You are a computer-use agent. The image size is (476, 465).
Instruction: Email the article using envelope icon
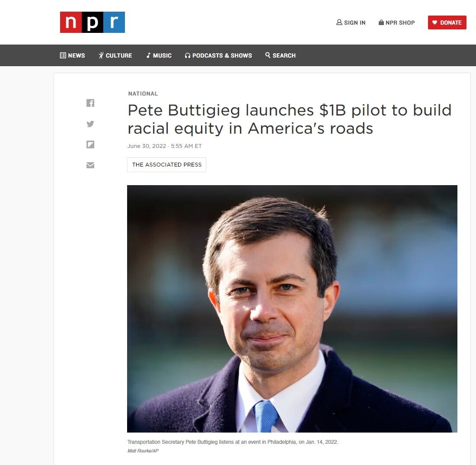coord(90,165)
